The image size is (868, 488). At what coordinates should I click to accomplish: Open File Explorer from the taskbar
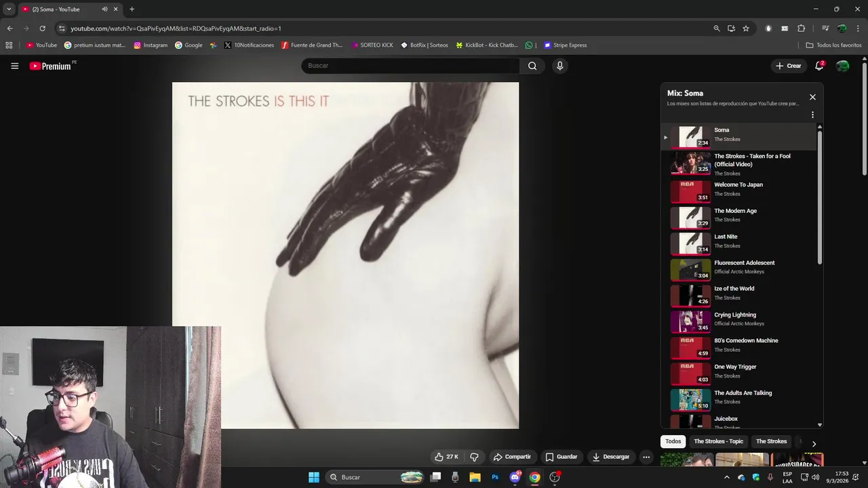point(475,477)
